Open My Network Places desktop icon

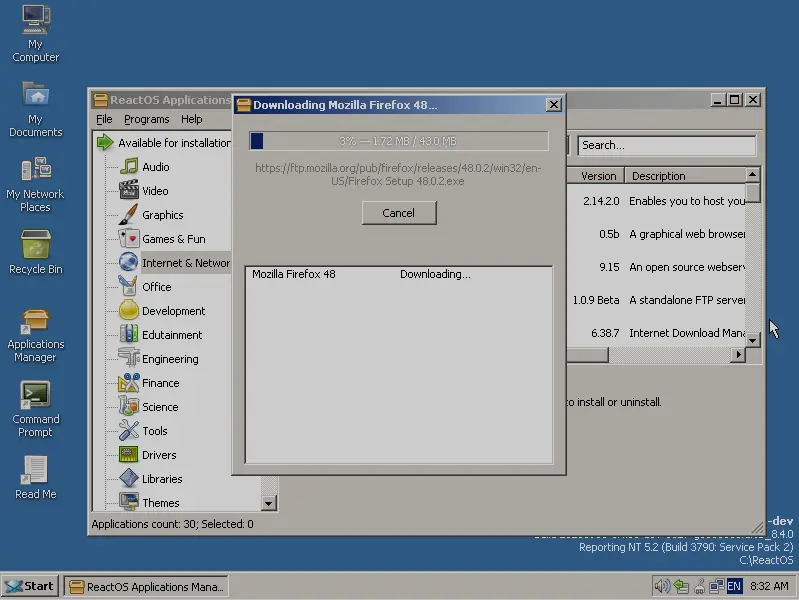point(35,185)
